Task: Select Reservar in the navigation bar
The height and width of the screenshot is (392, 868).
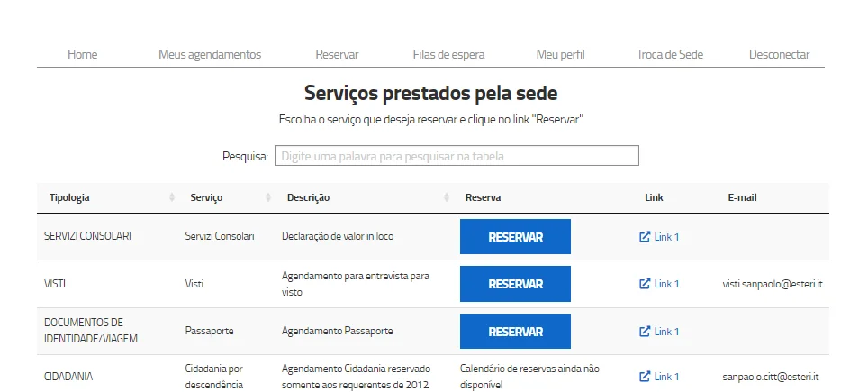Action: point(337,54)
